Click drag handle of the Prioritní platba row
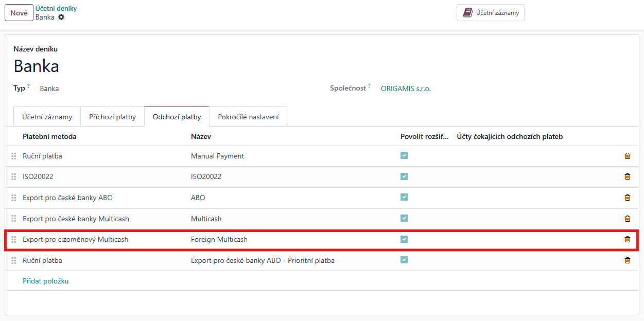This screenshot has height=321, width=644. point(14,260)
